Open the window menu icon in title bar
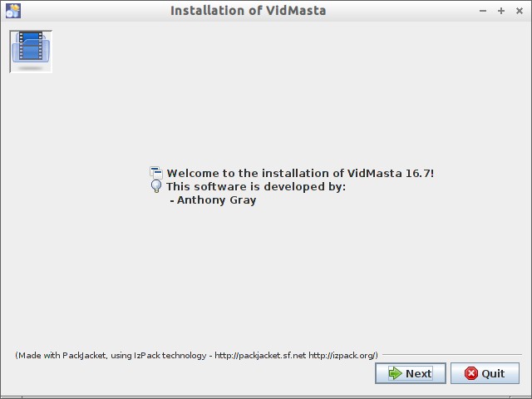Screen dimensions: 532x399 pos(12,11)
